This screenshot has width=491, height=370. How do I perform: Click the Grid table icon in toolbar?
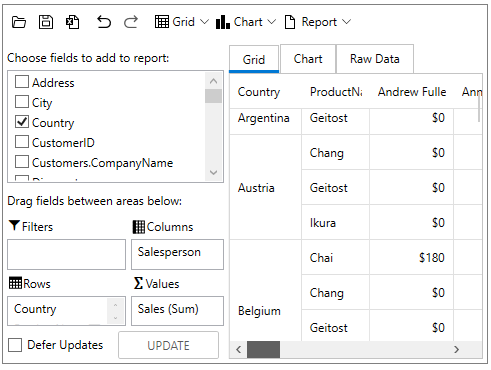click(162, 22)
